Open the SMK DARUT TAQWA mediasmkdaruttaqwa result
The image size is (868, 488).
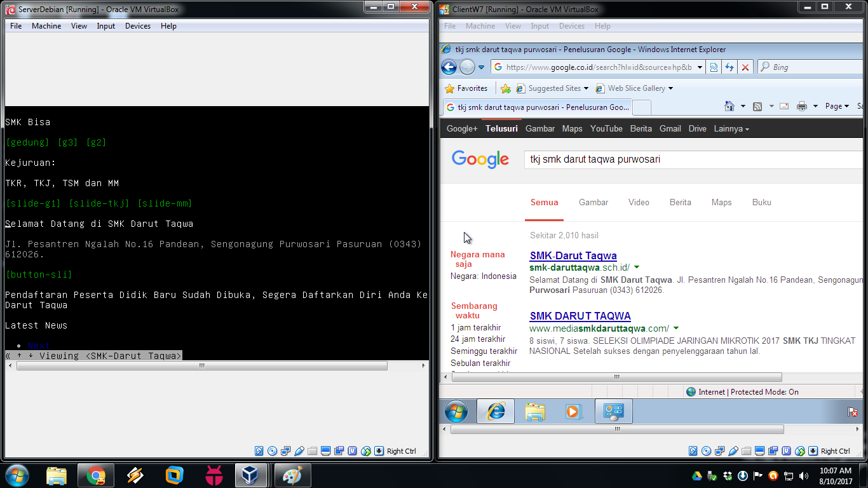(580, 316)
